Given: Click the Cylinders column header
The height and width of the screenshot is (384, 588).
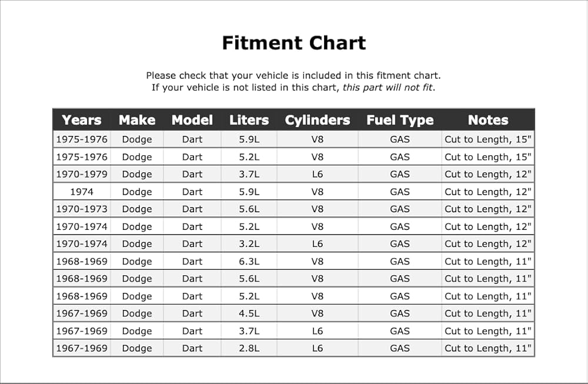Looking at the screenshot, I should [x=318, y=120].
